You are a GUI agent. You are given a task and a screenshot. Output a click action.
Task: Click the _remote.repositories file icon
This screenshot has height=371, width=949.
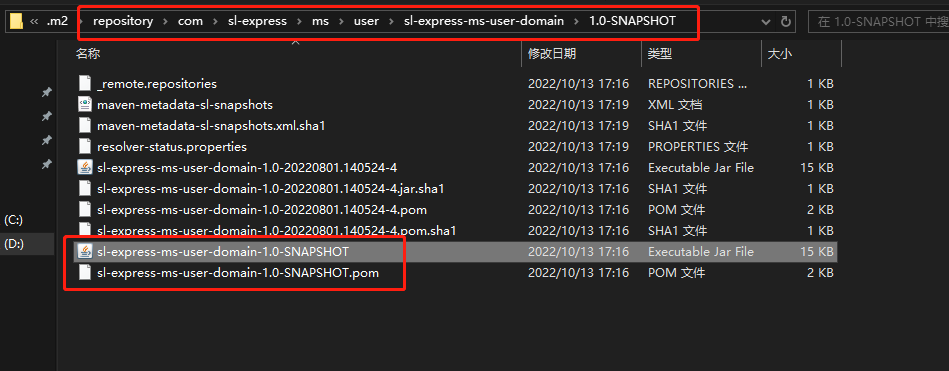point(85,84)
